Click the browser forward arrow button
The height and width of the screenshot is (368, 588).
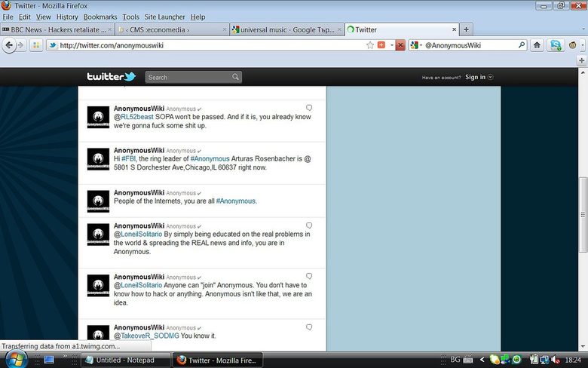20,45
